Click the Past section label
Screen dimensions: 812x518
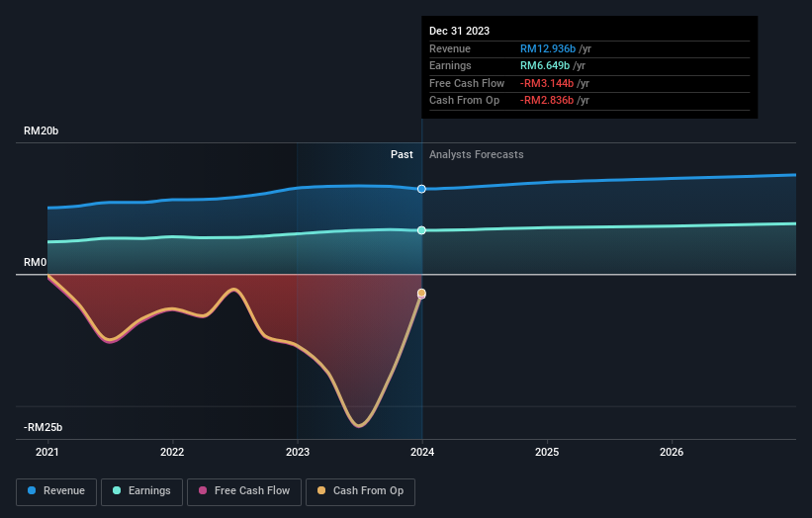402,155
